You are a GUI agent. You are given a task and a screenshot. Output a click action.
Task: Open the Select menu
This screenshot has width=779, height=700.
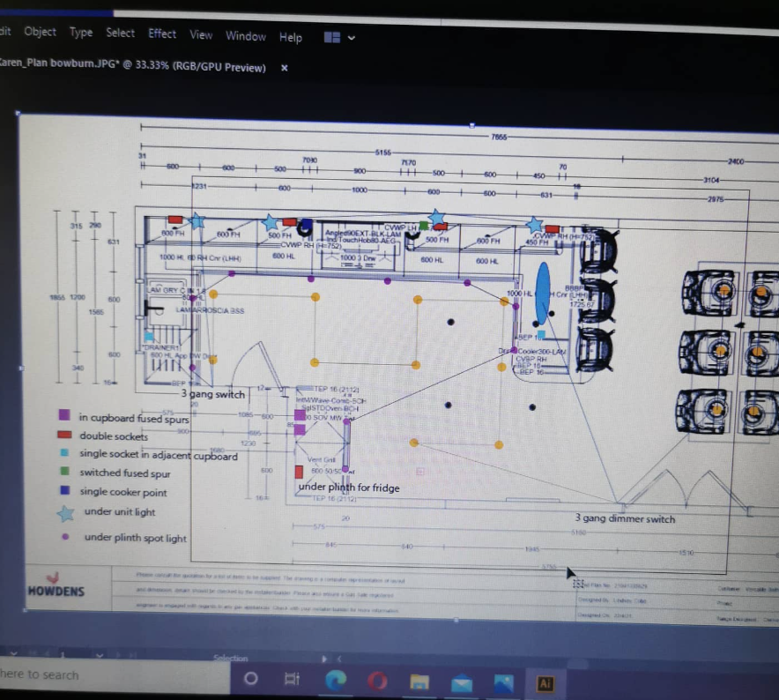121,33
